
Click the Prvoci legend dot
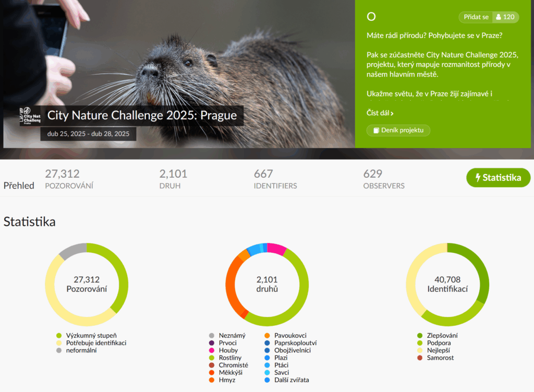pyautogui.click(x=212, y=343)
